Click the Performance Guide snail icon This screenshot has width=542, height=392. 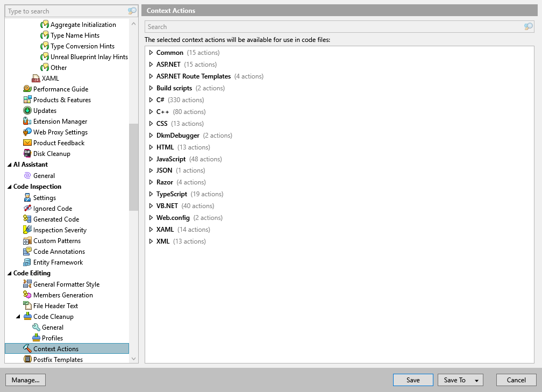pos(27,89)
